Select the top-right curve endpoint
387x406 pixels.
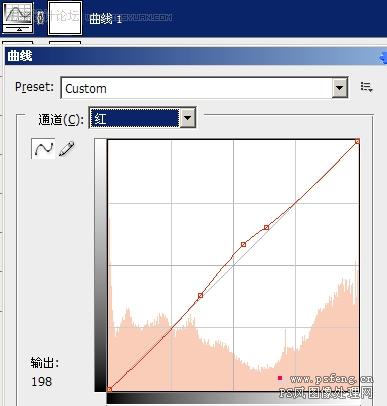tap(357, 141)
